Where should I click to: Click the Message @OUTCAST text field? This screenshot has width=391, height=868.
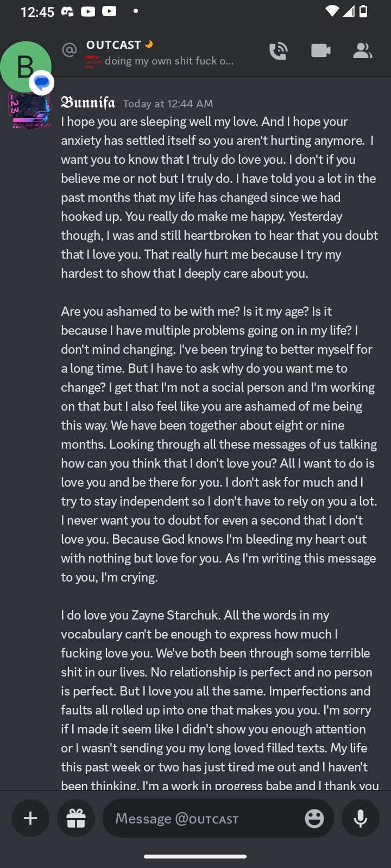pyautogui.click(x=206, y=818)
